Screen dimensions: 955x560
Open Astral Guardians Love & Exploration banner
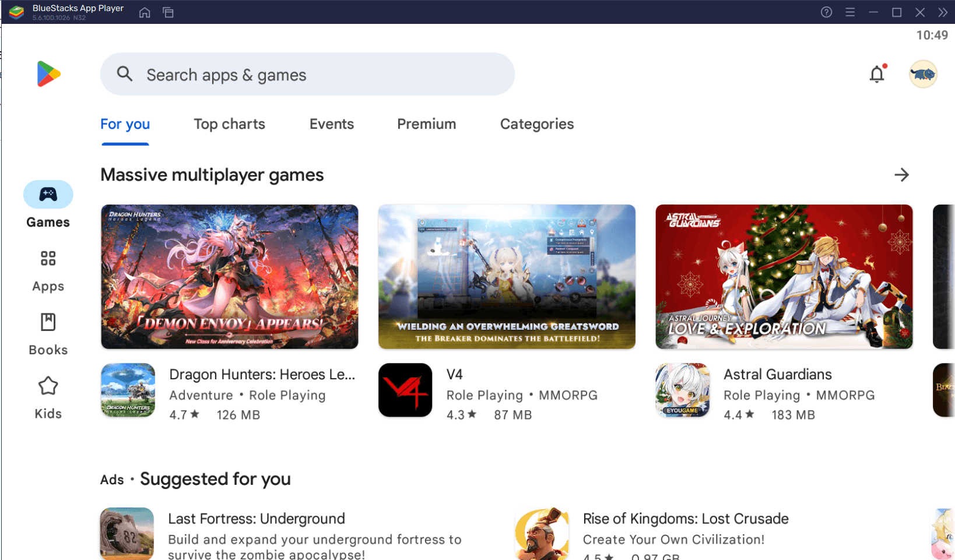[784, 277]
